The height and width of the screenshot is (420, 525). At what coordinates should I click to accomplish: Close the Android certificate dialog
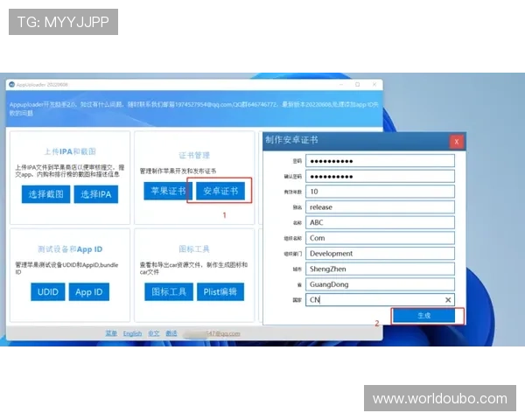456,141
